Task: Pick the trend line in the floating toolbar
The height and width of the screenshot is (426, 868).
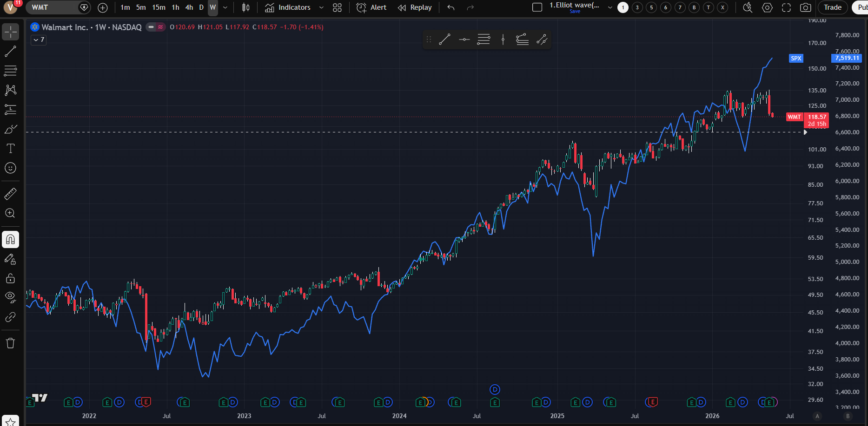Action: coord(444,39)
